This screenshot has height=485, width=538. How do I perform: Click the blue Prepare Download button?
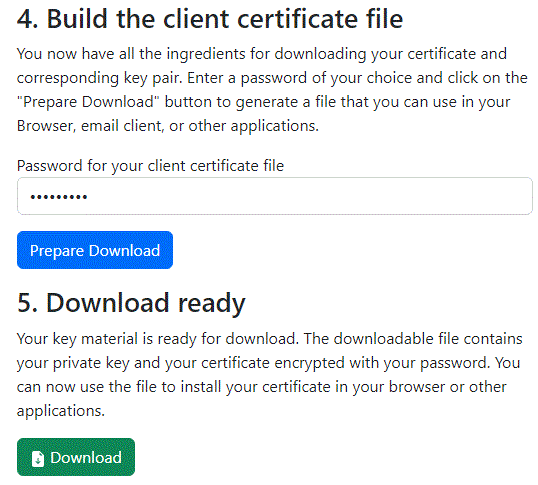point(95,250)
